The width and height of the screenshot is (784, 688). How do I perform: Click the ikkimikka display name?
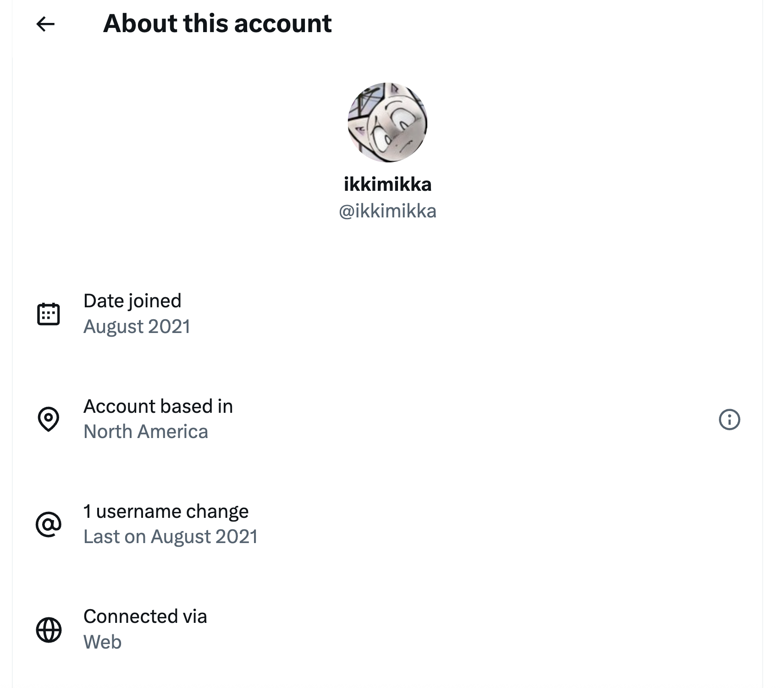pos(387,184)
